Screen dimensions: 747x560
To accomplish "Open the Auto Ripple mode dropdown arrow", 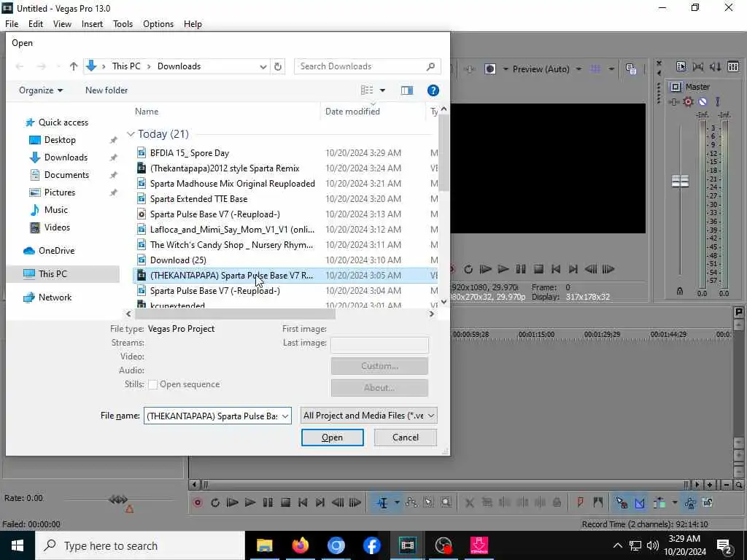I will (675, 502).
